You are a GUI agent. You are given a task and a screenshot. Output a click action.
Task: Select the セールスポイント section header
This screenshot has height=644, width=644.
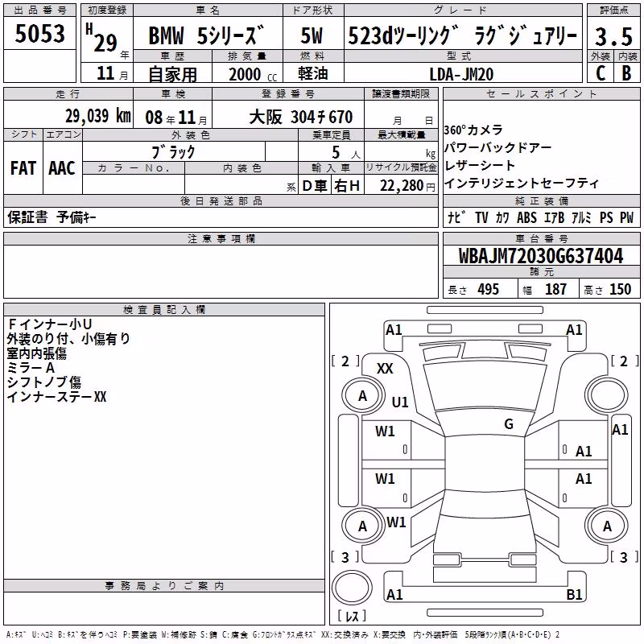click(542, 93)
